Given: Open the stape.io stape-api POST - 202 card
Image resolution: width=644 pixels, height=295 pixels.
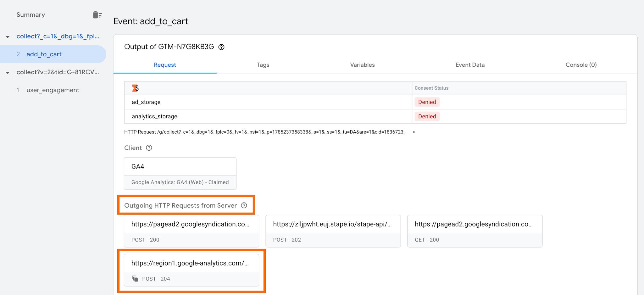Looking at the screenshot, I should click(x=333, y=231).
